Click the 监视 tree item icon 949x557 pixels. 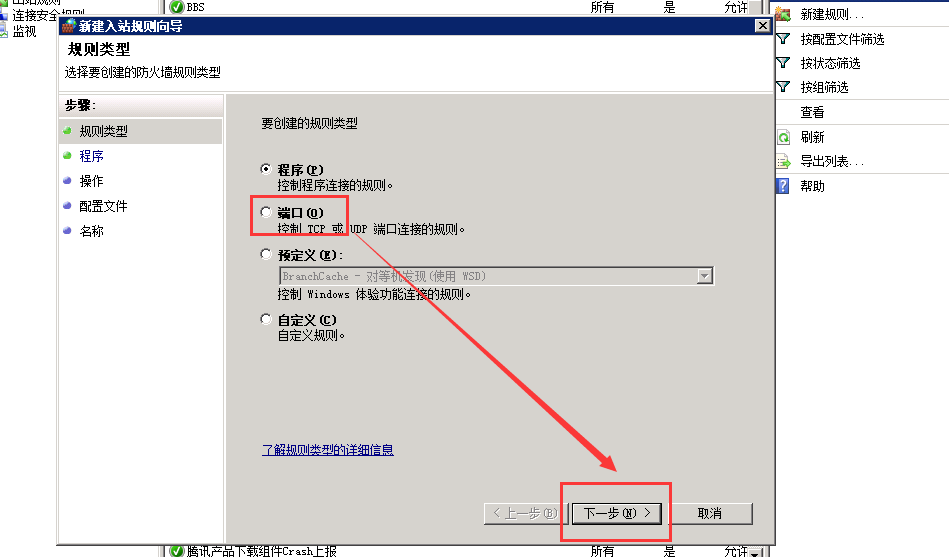coord(4,31)
